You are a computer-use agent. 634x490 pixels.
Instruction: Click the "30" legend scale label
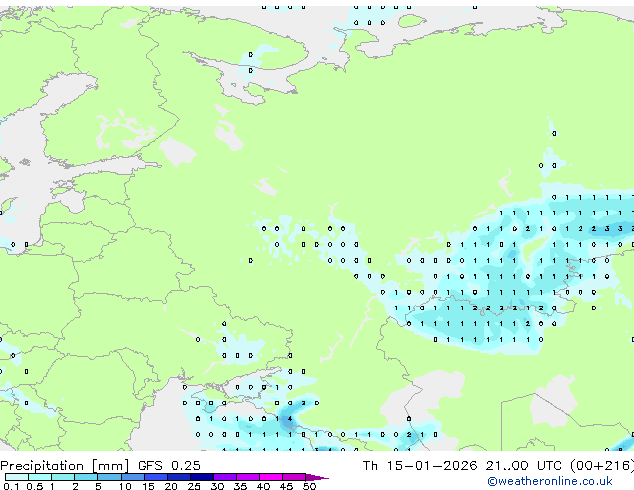pyautogui.click(x=217, y=486)
